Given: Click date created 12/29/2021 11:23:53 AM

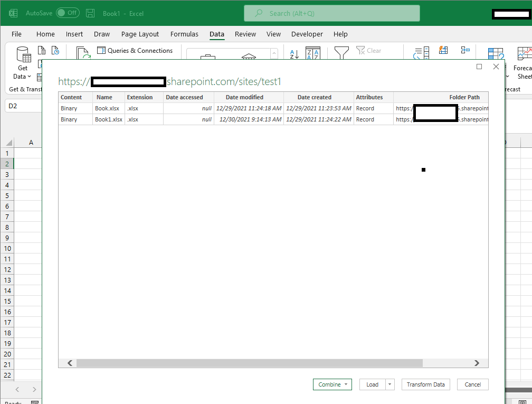Looking at the screenshot, I should point(319,108).
